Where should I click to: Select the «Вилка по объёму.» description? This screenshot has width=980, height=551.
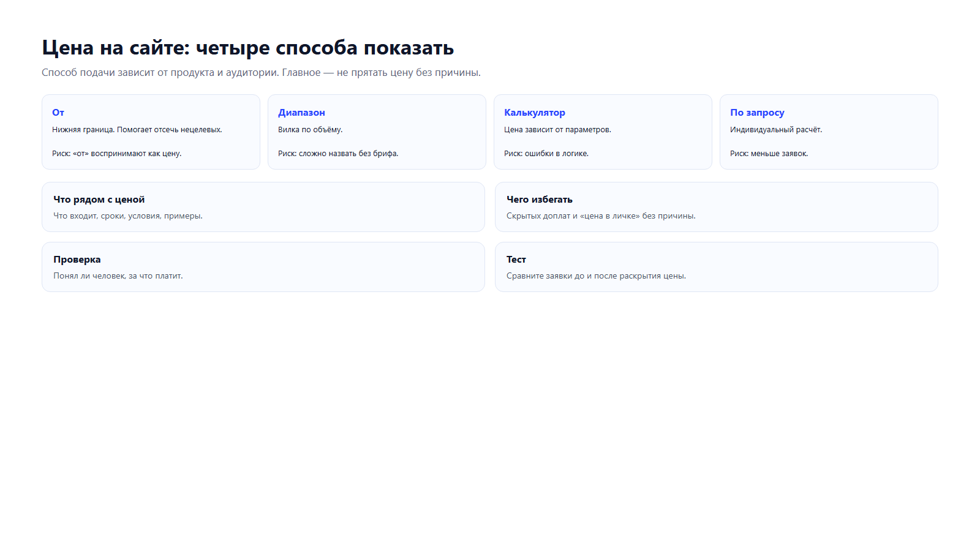[311, 130]
